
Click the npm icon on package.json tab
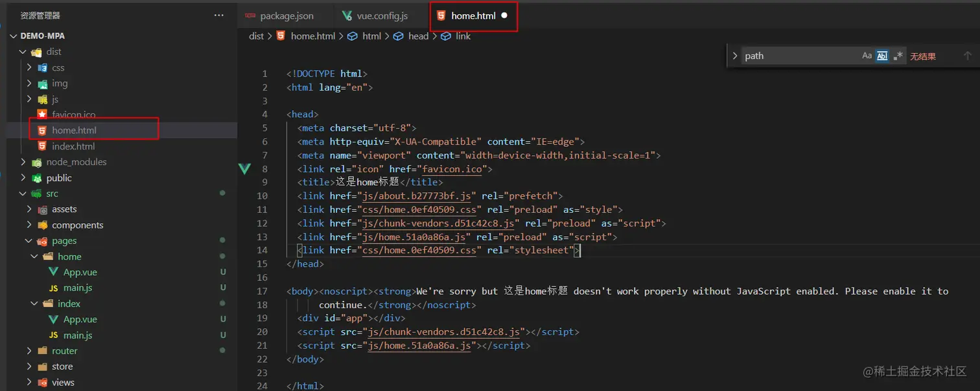click(x=250, y=16)
